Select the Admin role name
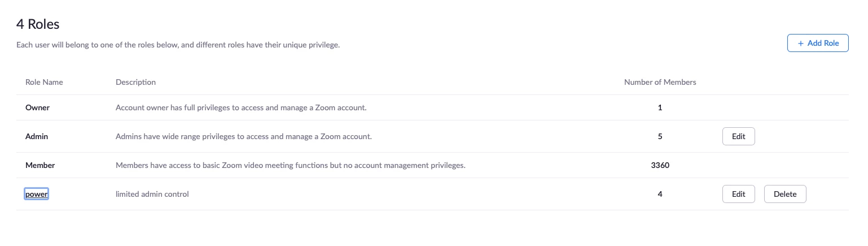The image size is (868, 246). tap(37, 136)
